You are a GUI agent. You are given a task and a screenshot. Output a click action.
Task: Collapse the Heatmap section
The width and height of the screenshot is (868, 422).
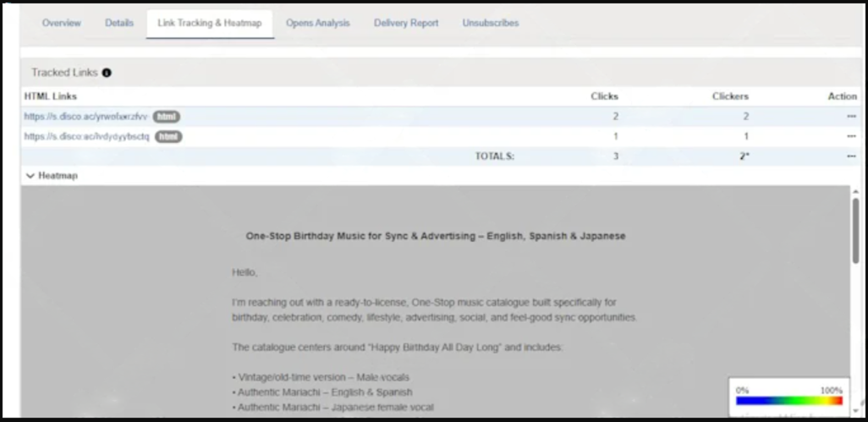pyautogui.click(x=30, y=176)
